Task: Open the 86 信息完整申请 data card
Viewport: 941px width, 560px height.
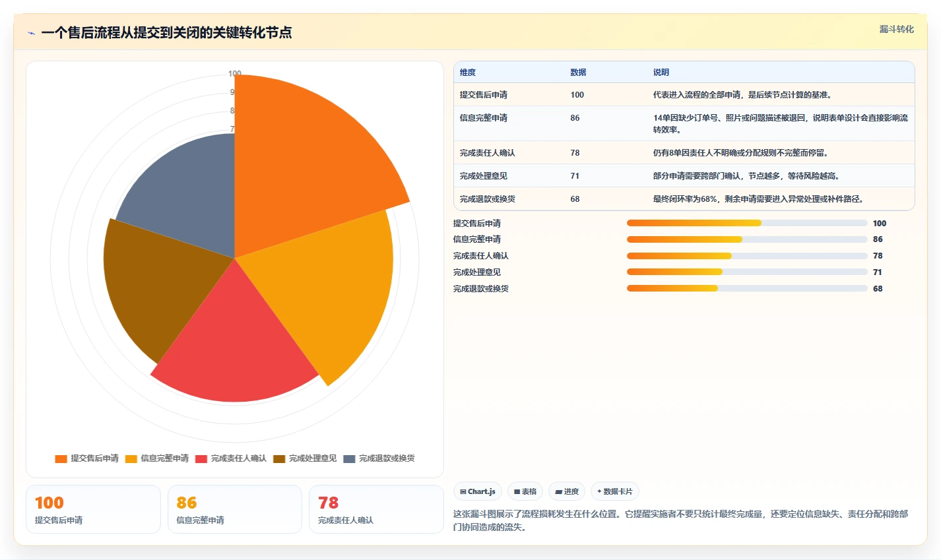Action: (235, 509)
